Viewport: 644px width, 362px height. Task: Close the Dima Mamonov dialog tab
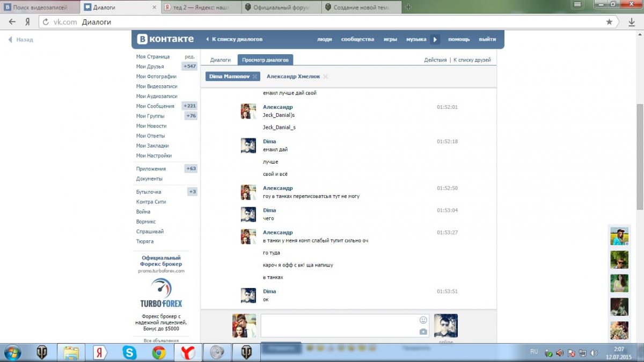pyautogui.click(x=255, y=77)
